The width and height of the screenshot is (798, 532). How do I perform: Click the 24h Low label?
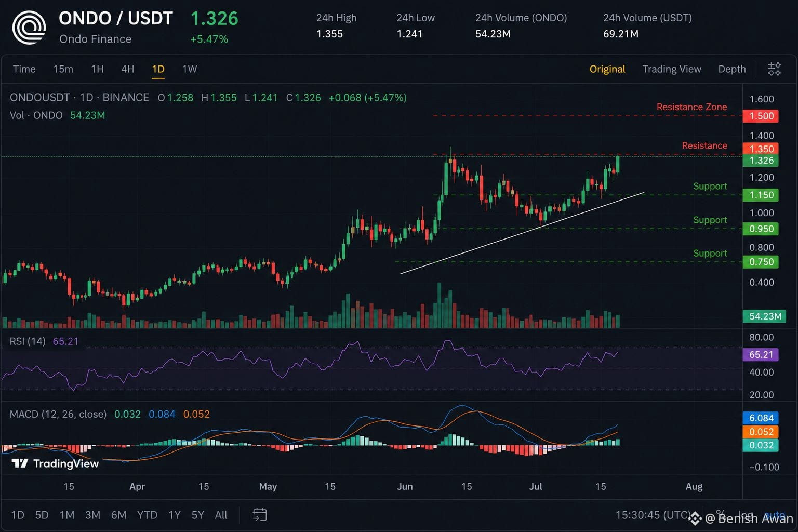[416, 18]
